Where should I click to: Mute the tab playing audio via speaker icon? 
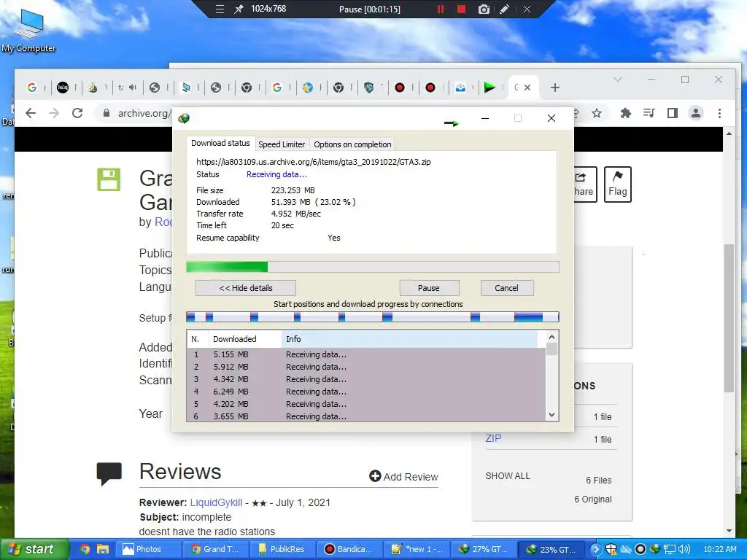[133, 87]
